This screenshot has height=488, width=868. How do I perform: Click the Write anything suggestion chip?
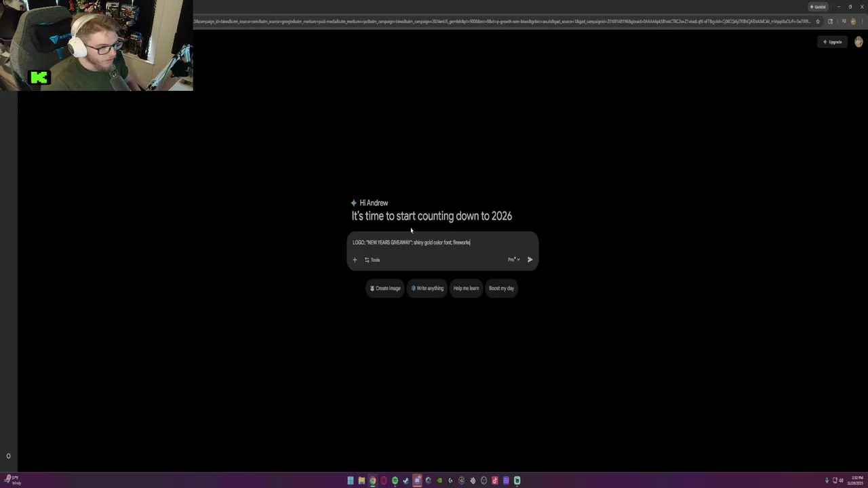coord(427,288)
